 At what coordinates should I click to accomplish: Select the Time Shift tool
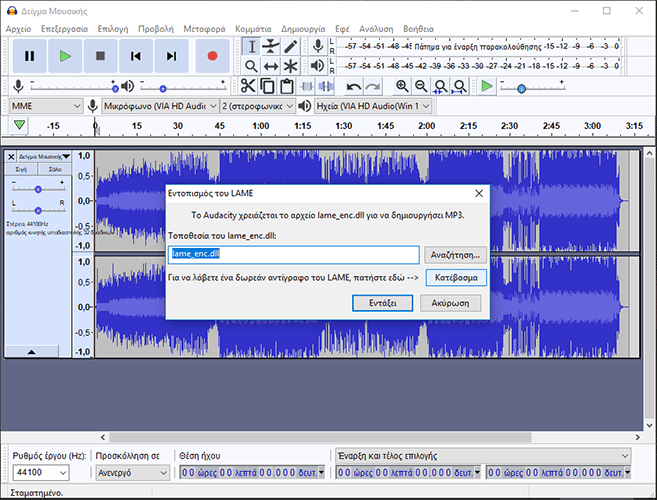271,66
